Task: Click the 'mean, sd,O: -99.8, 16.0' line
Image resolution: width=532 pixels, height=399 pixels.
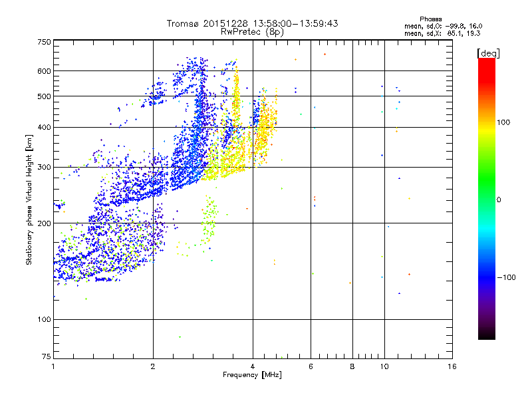Action: coord(443,26)
